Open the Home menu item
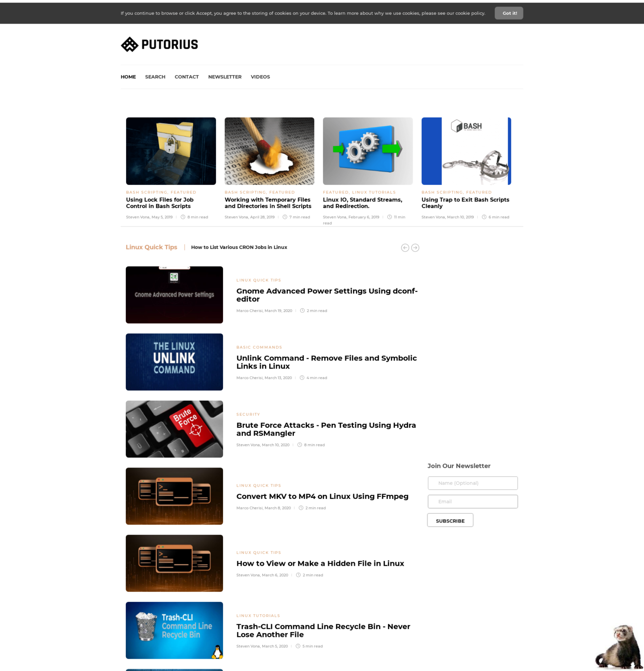This screenshot has width=644, height=671. (x=128, y=77)
